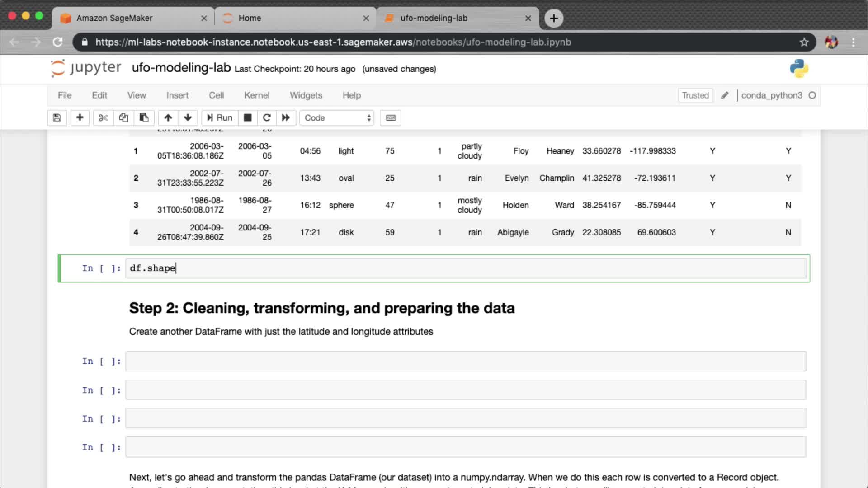868x488 pixels.
Task: Click the save and checkpoint icon
Action: click(57, 118)
